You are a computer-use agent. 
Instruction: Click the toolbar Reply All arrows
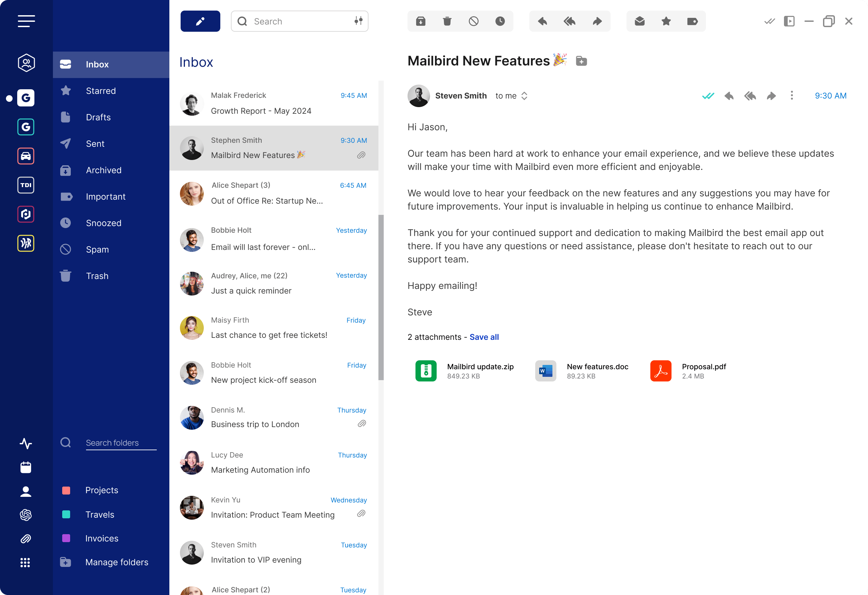tap(570, 21)
